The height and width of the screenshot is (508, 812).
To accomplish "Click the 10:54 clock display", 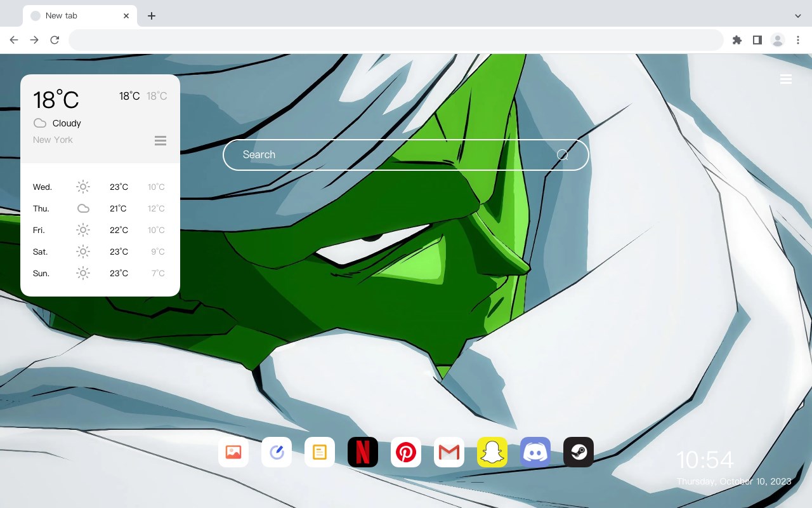I will [x=705, y=460].
